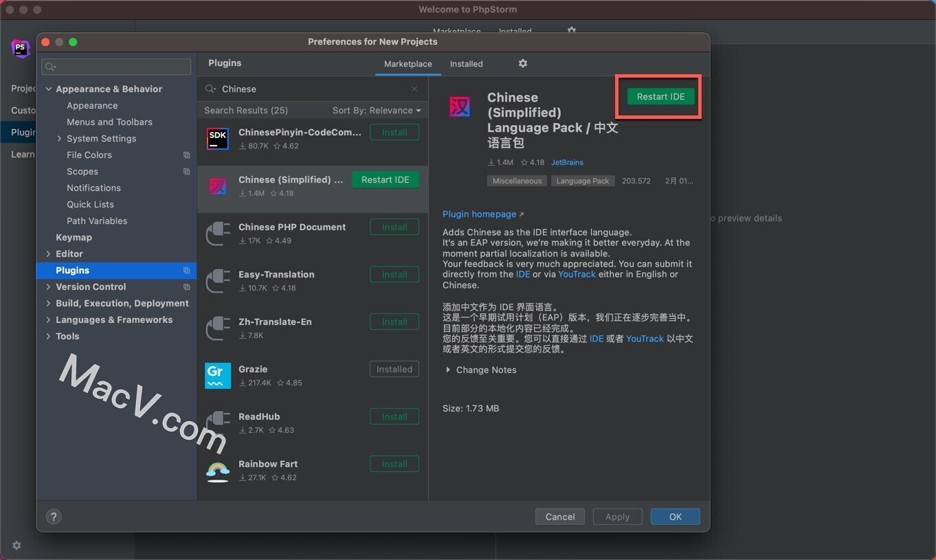Select Customize item in Welcome window sidebar
Image resolution: width=936 pixels, height=560 pixels.
point(23,110)
